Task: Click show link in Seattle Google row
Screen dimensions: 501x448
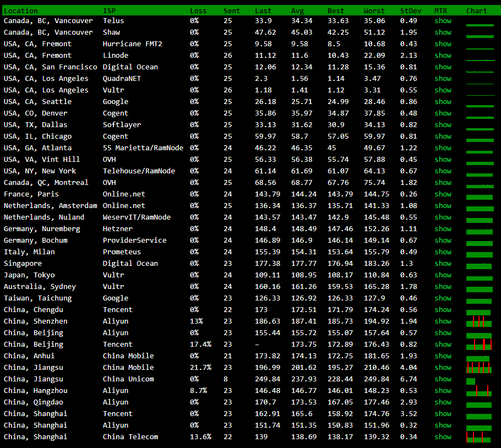Action: click(443, 101)
